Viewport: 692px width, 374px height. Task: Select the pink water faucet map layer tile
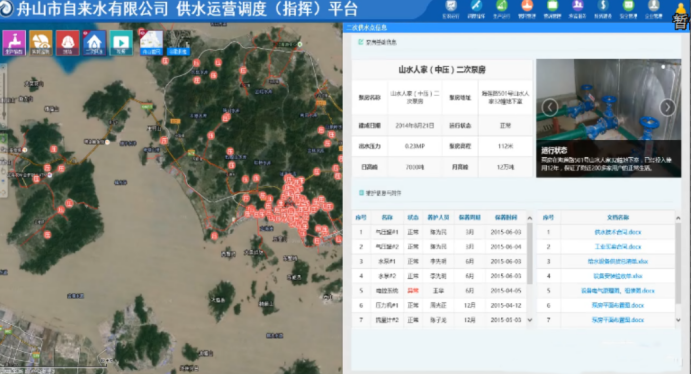coord(14,43)
